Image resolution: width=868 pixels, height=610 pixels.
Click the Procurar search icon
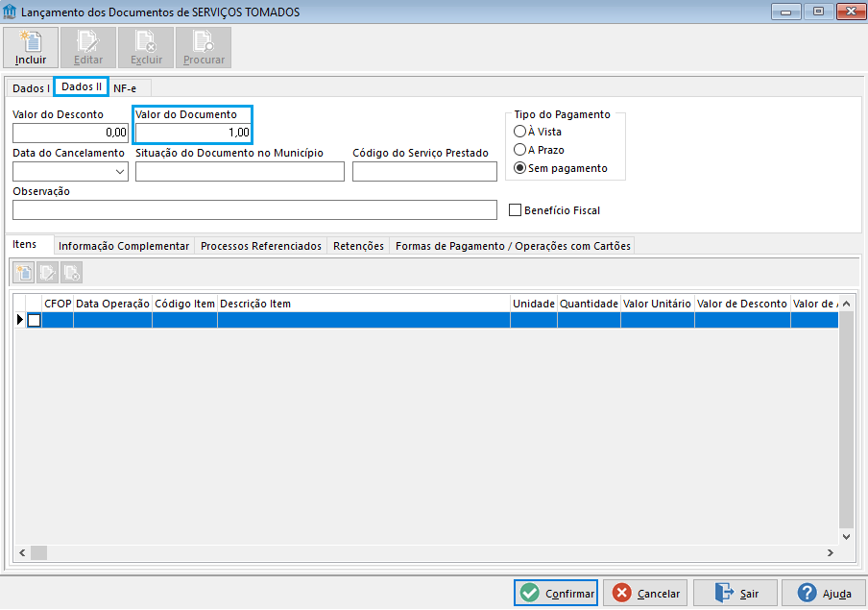coord(204,41)
